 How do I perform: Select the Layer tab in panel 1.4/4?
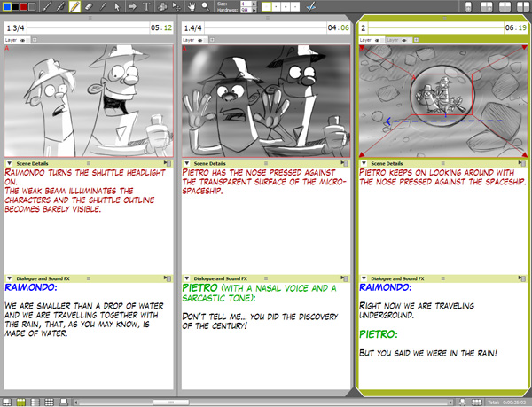195,40
